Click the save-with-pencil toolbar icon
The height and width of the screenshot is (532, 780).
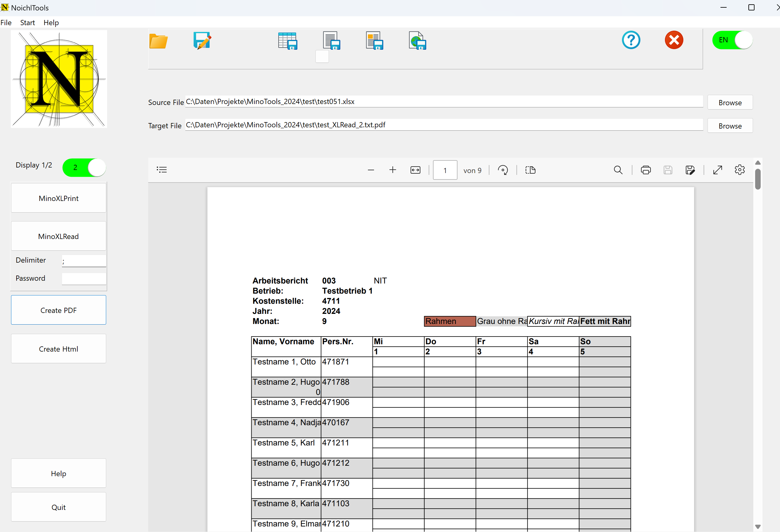(202, 41)
